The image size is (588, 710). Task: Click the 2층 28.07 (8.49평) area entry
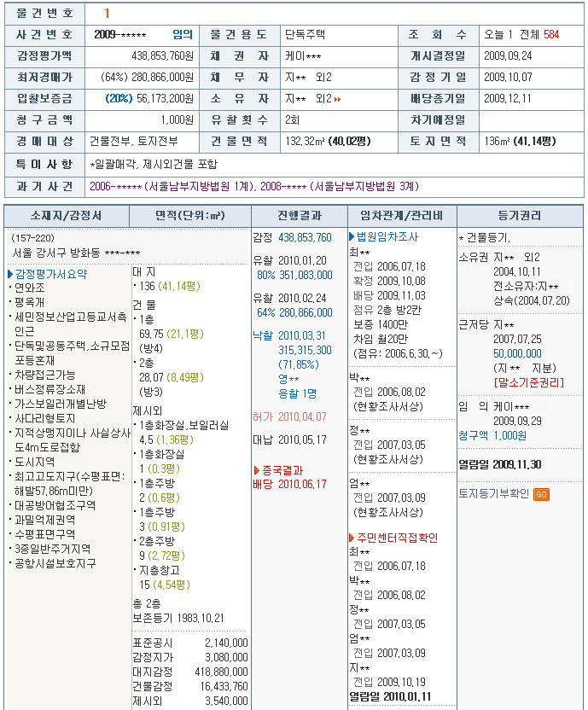pyautogui.click(x=170, y=370)
